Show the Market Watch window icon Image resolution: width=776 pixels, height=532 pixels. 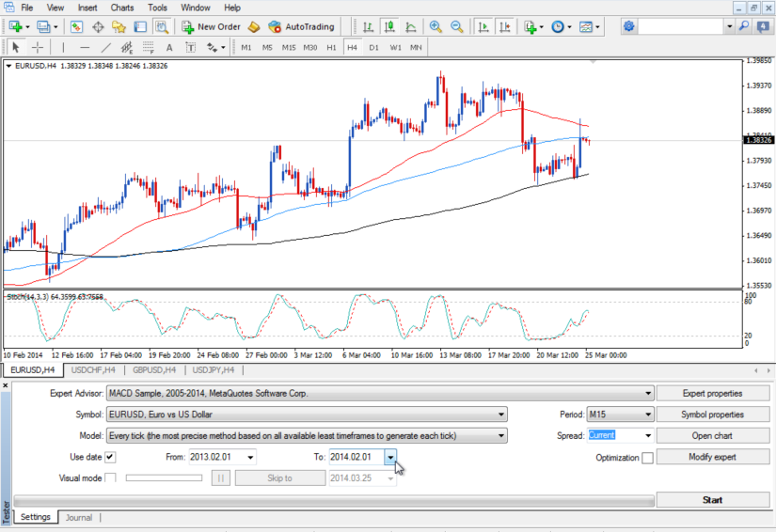tap(76, 26)
